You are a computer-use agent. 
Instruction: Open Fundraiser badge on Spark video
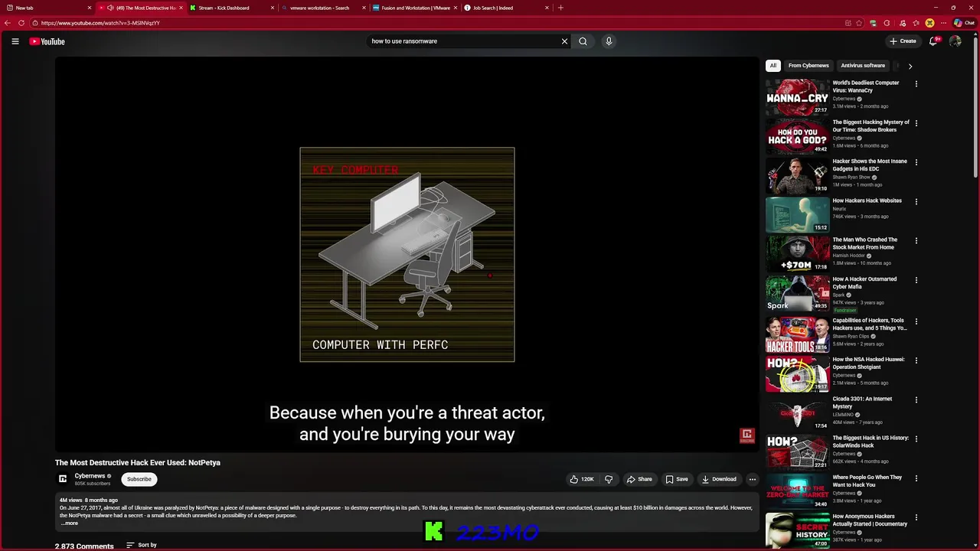[845, 310]
